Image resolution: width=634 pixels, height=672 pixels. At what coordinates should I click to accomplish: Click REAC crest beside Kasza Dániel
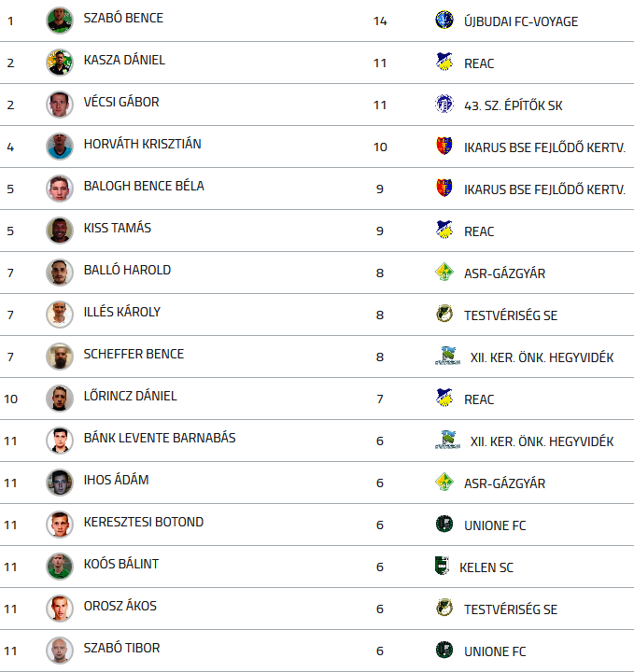click(x=444, y=62)
